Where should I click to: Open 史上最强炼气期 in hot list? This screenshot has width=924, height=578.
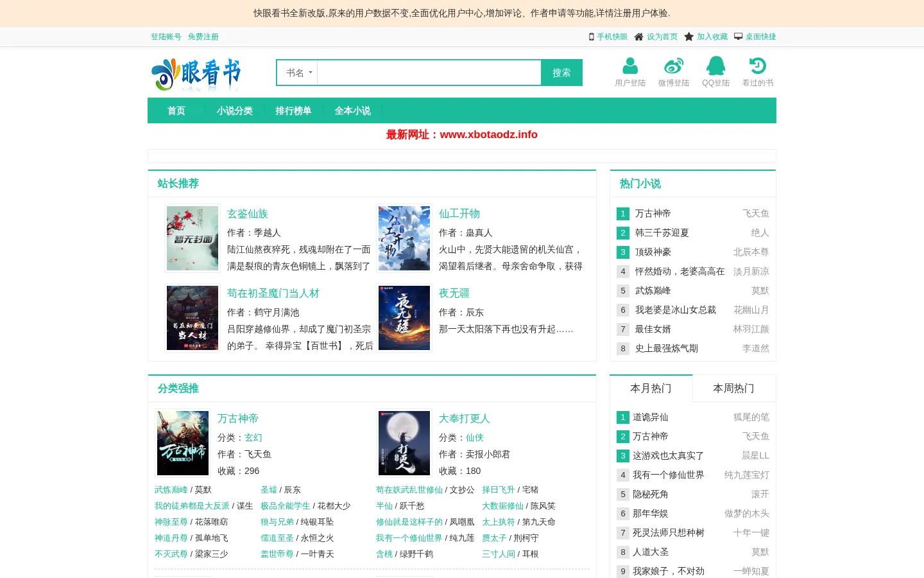667,348
